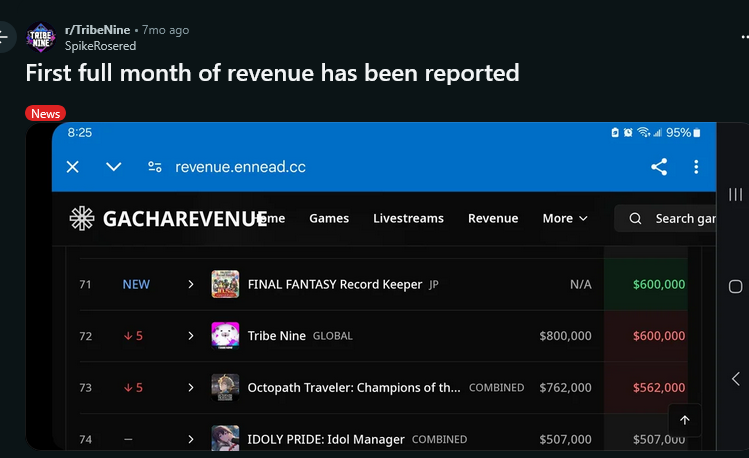Open FINAL FANTASY Record Keeper game icon
Screen dimensions: 749x458
(x=225, y=284)
